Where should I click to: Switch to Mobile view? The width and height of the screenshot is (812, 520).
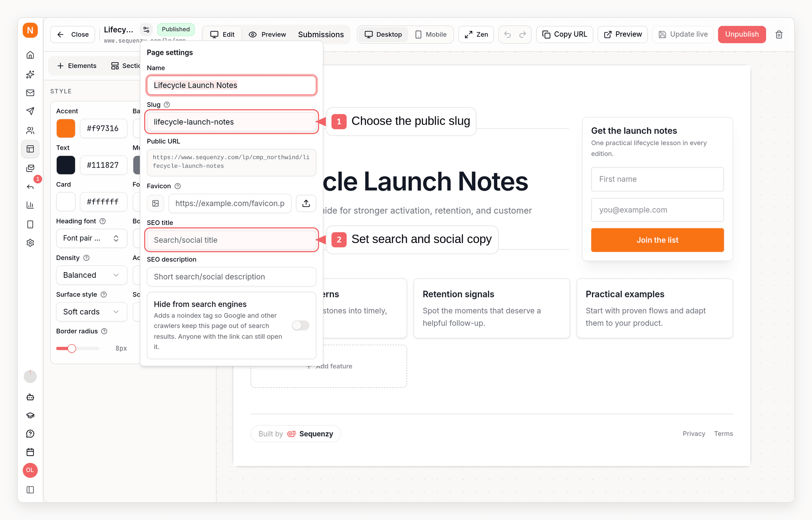[x=431, y=34]
